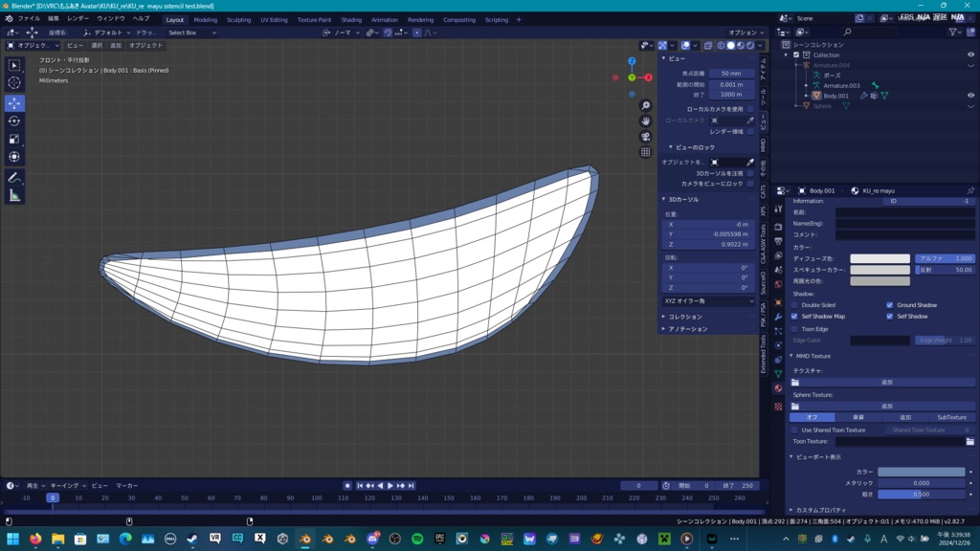
Task: Enable ローカルカメラを使用 checkbox
Action: 750,109
